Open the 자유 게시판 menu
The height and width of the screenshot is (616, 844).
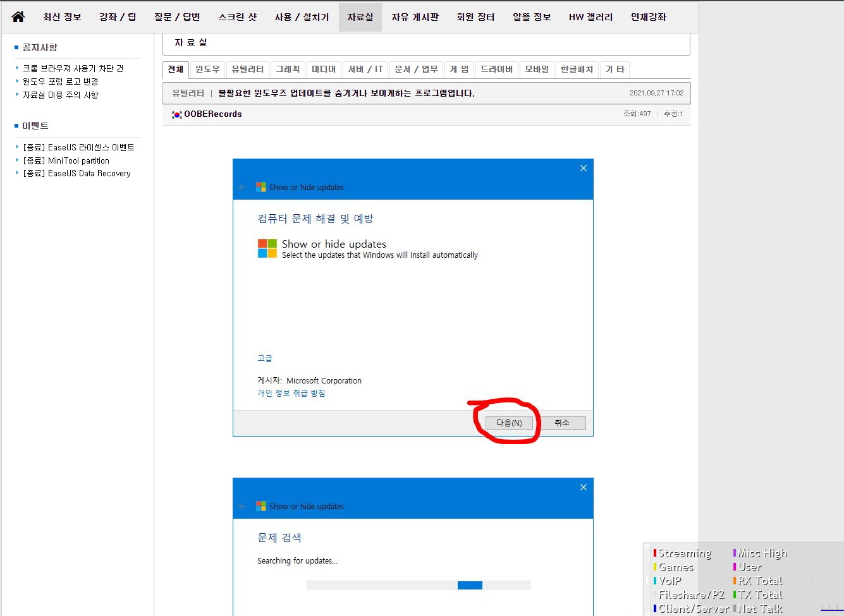(415, 17)
